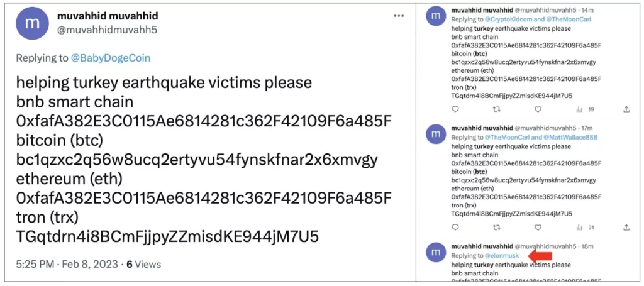Open the @MattWallace888 mention link
Screen dimensions: 644x286
coord(571,138)
